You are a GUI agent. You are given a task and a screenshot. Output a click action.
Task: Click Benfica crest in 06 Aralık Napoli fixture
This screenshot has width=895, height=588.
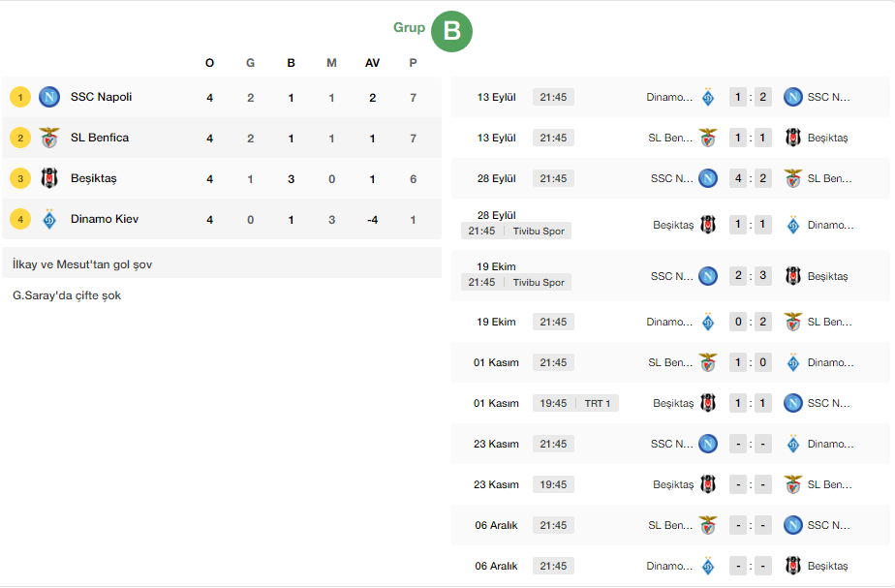point(708,525)
